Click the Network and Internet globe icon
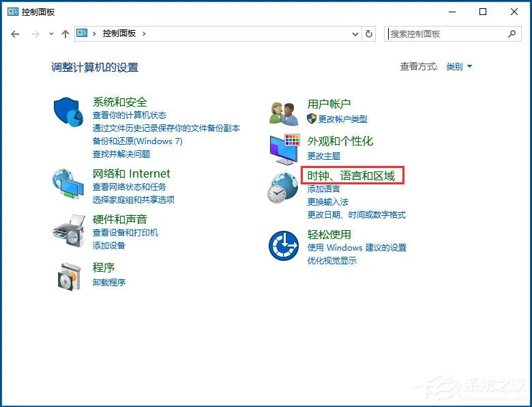This screenshot has width=532, height=407. click(x=68, y=184)
